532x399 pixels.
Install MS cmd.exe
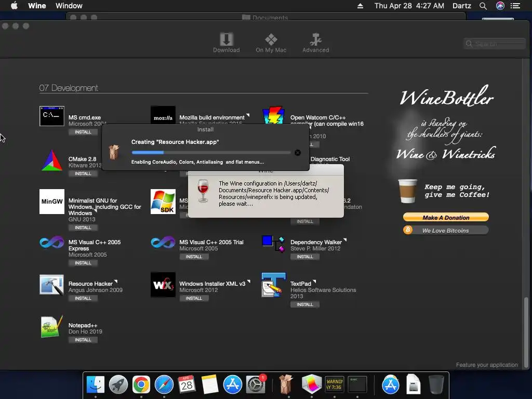tap(83, 132)
